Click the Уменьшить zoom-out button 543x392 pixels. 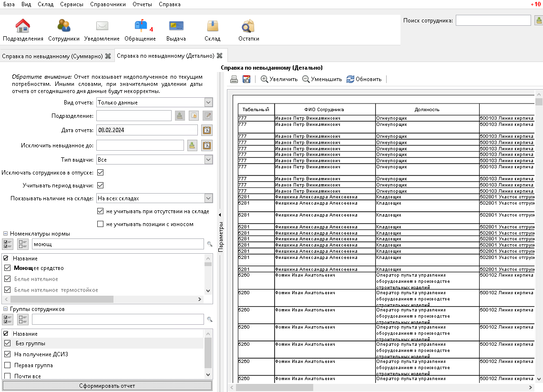(322, 79)
